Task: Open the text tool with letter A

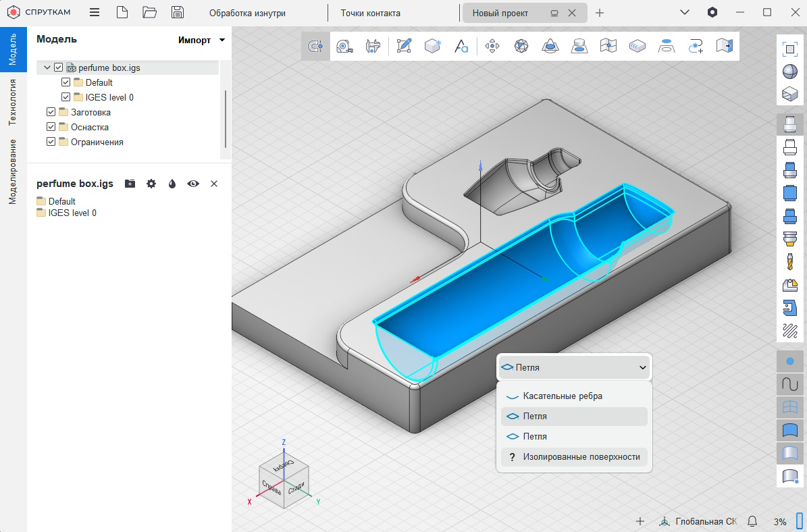Action: [461, 46]
